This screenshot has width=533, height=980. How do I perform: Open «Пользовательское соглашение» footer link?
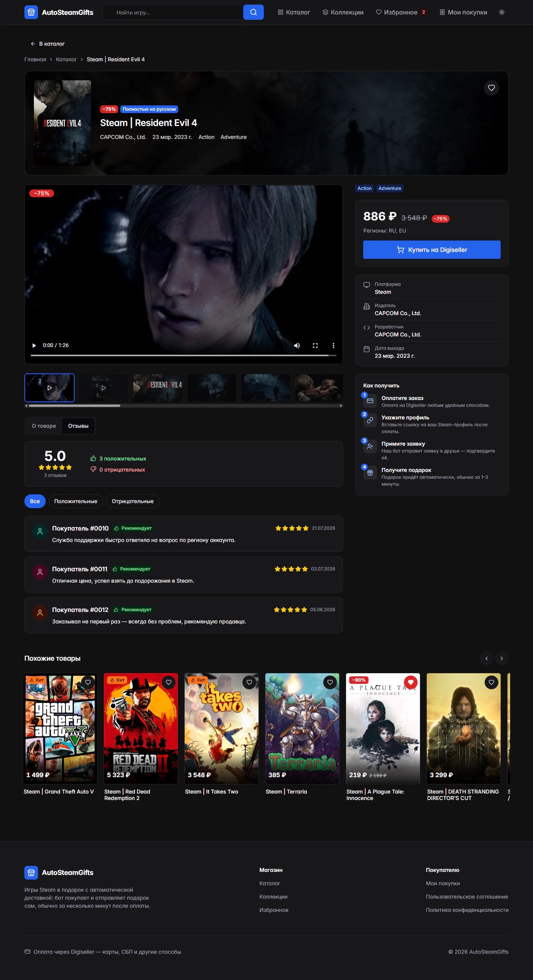point(467,897)
